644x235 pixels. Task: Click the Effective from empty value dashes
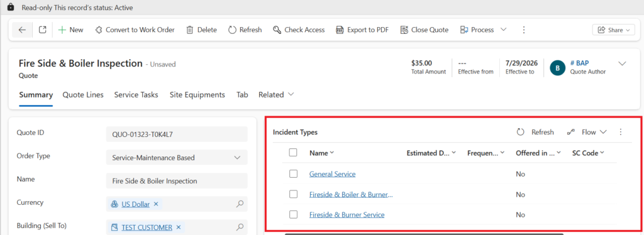coord(462,63)
